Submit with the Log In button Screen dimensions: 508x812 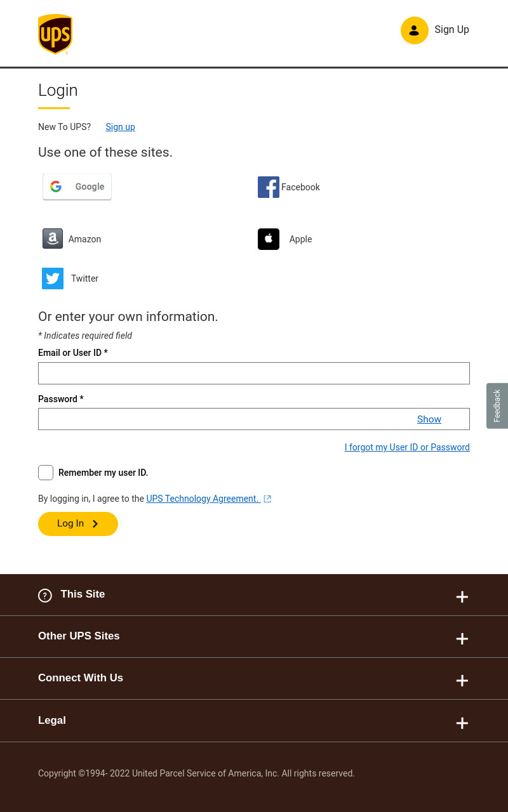pos(78,524)
